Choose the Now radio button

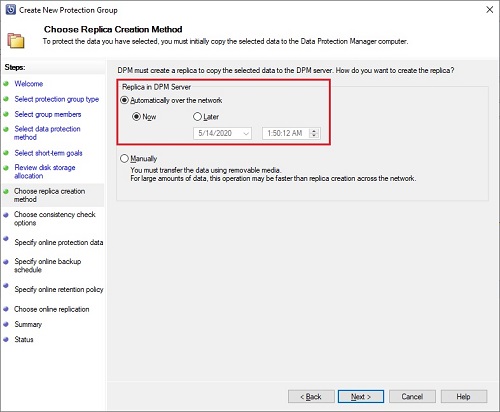point(136,117)
